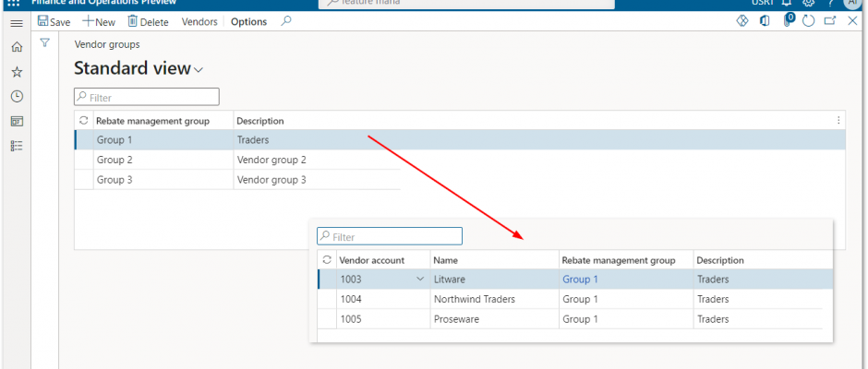Image resolution: width=868 pixels, height=369 pixels.
Task: Open Favorites star icon in sidebar
Action: pyautogui.click(x=18, y=72)
